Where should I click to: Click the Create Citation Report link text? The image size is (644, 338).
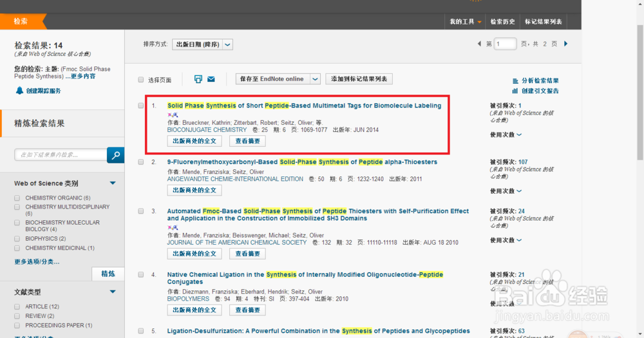(540, 91)
